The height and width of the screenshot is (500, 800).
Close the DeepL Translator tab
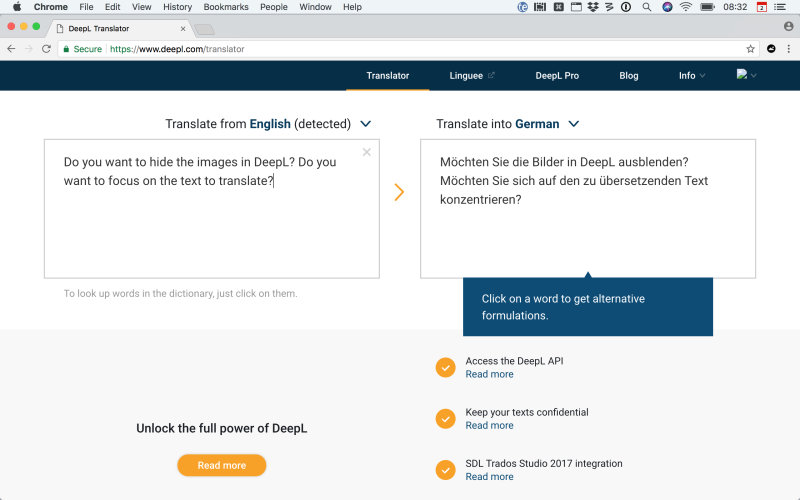tap(183, 29)
